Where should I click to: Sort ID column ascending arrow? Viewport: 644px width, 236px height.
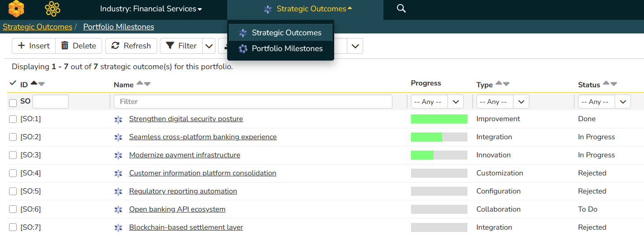pyautogui.click(x=34, y=83)
